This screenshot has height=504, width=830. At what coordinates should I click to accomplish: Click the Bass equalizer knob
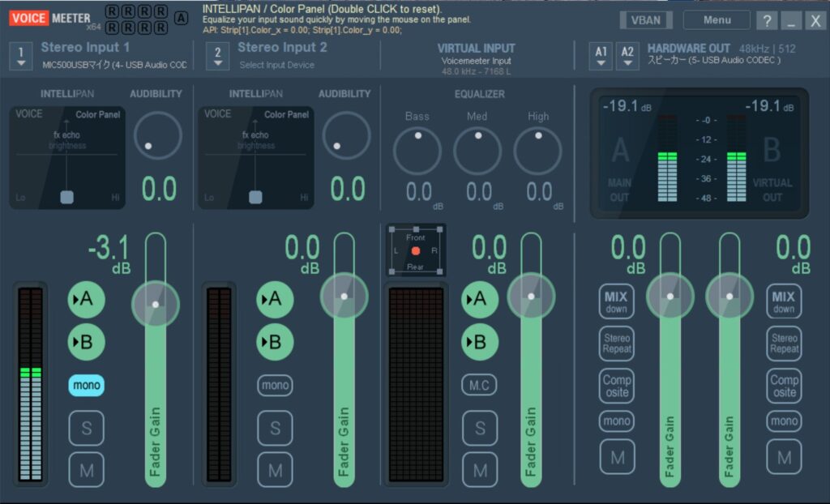click(417, 150)
